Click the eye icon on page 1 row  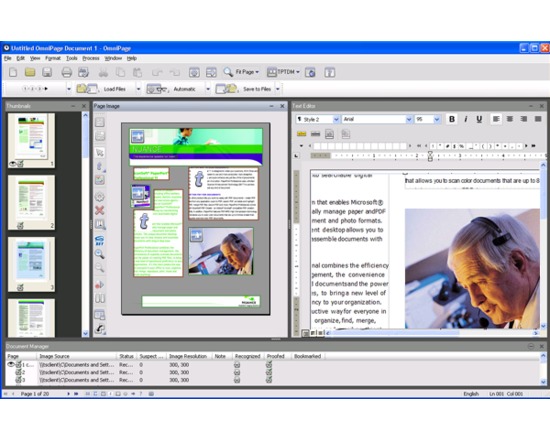tap(11, 365)
